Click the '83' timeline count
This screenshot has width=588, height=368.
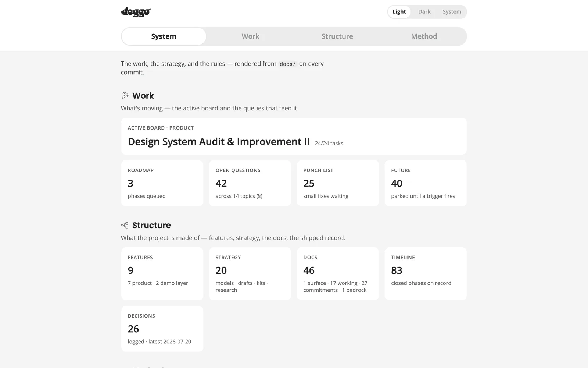tap(397, 270)
